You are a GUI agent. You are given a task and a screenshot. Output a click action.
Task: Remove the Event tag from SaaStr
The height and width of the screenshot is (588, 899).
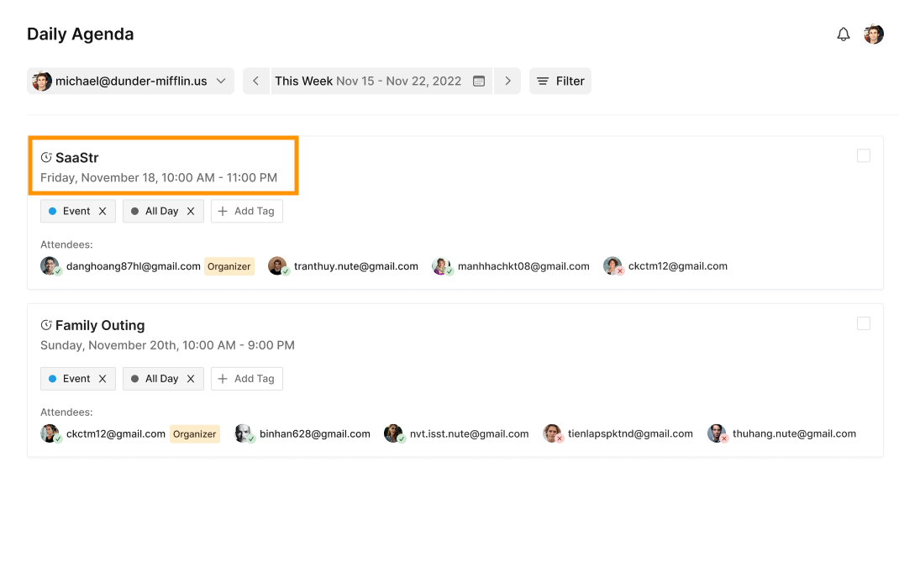coord(103,211)
